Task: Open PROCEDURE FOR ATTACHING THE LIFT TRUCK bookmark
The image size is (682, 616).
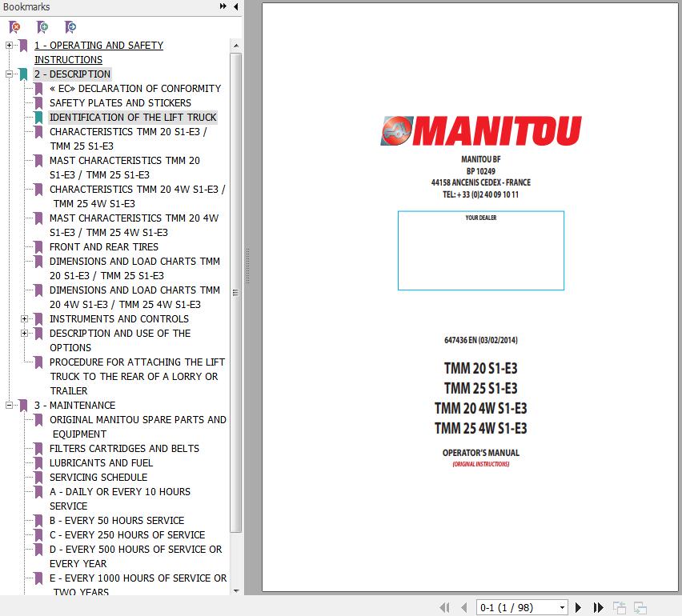Action: [137, 377]
